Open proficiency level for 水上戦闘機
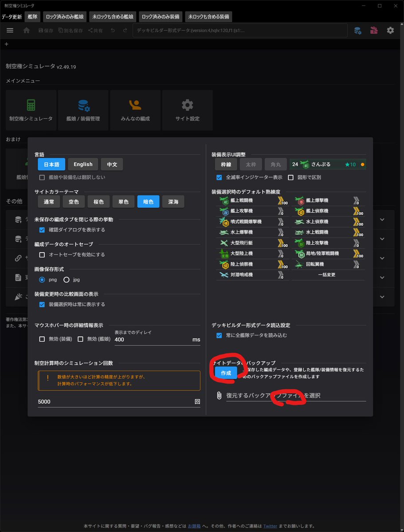The height and width of the screenshot is (532, 404). pyautogui.click(x=358, y=233)
